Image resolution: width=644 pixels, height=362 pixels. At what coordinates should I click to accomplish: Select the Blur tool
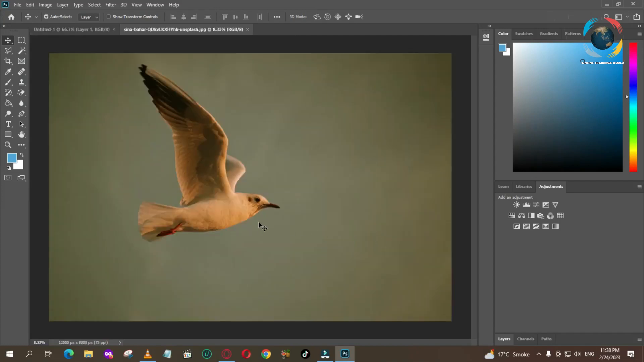(21, 103)
